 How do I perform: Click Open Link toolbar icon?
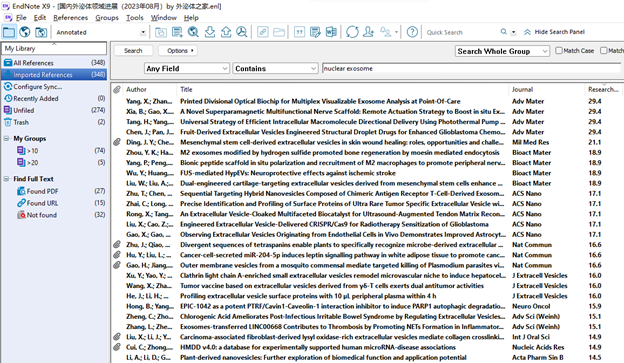263,32
